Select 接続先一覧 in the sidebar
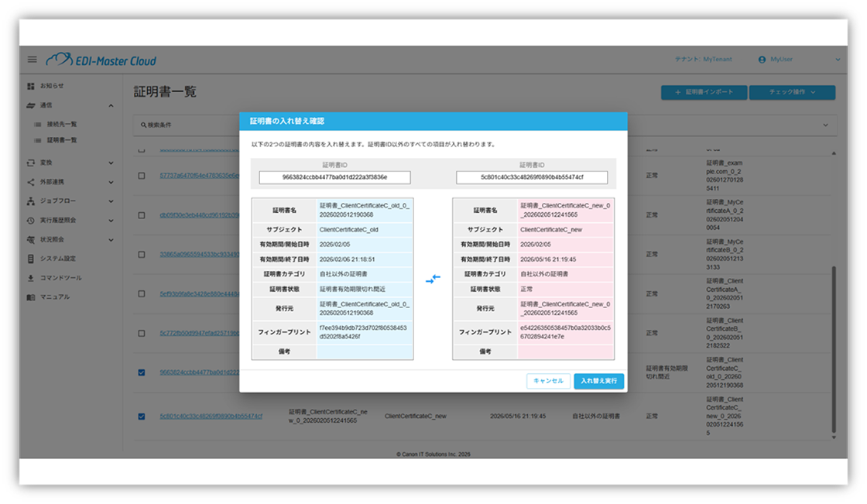The height and width of the screenshot is (504, 867). [x=62, y=124]
